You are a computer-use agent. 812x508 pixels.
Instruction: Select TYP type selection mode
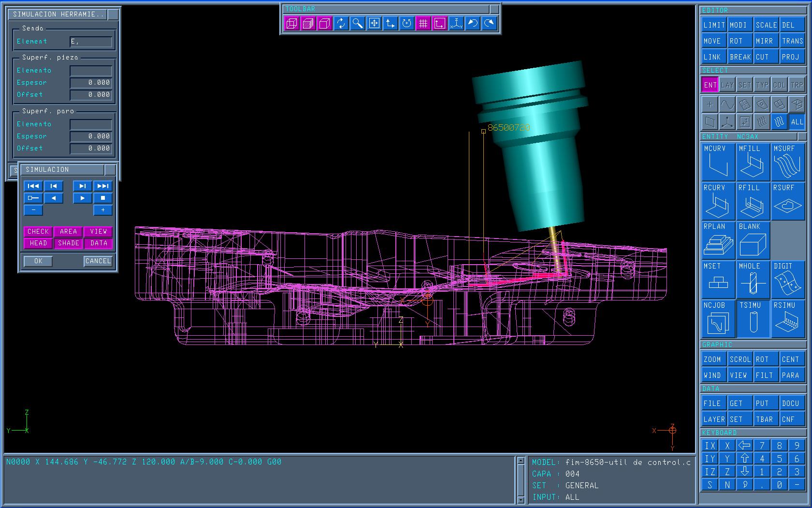[762, 85]
